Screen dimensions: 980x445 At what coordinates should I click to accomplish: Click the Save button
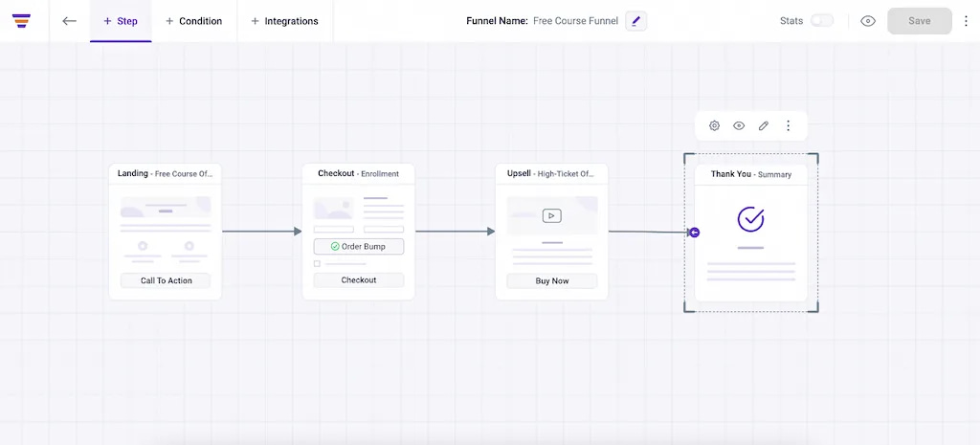(920, 21)
